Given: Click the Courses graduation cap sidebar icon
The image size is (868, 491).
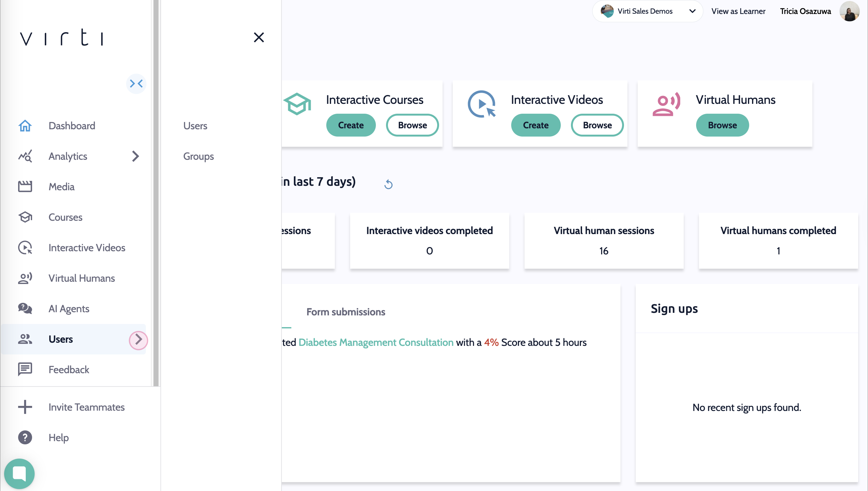Looking at the screenshot, I should (25, 217).
